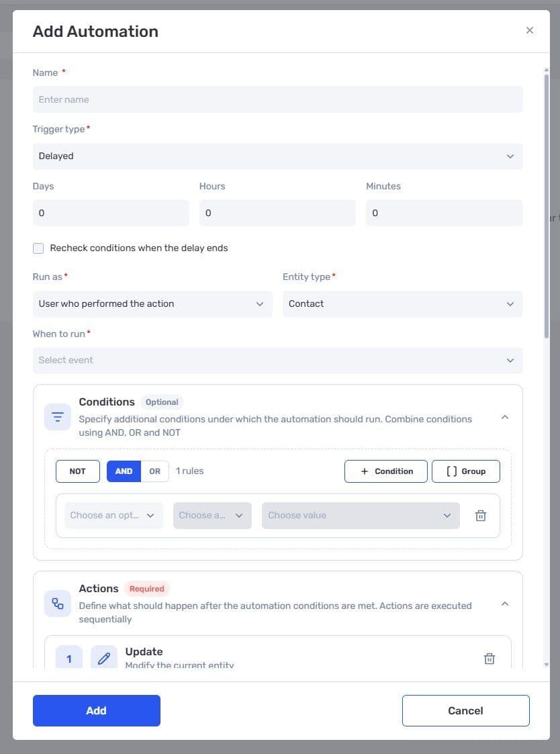Add a new Condition

tap(386, 471)
